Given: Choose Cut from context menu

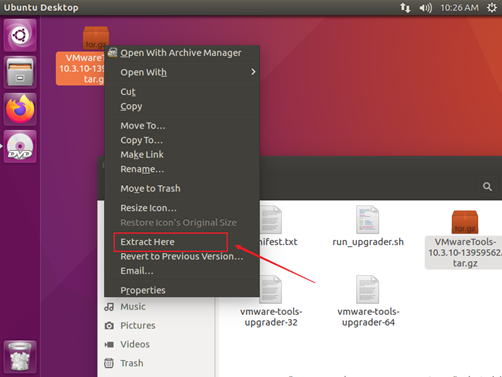Looking at the screenshot, I should [182, 91].
